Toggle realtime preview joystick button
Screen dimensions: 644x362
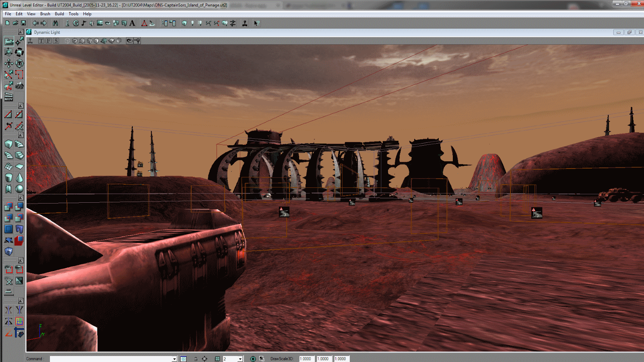coord(30,41)
